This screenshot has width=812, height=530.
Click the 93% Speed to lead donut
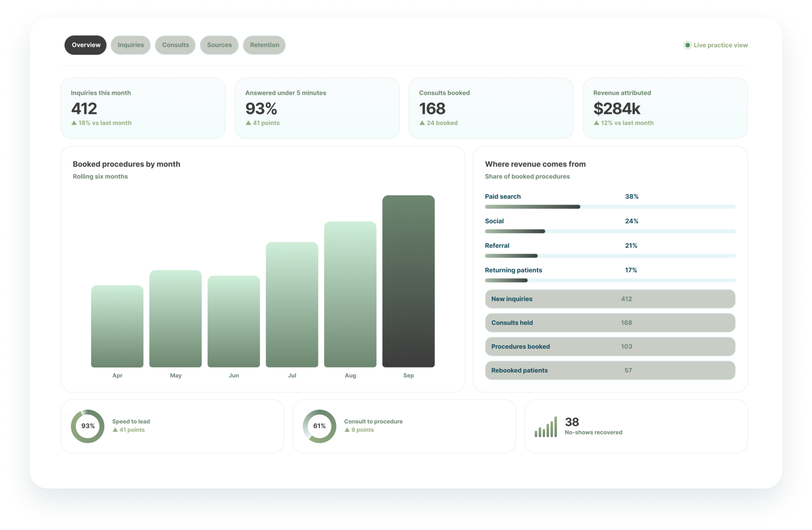88,426
